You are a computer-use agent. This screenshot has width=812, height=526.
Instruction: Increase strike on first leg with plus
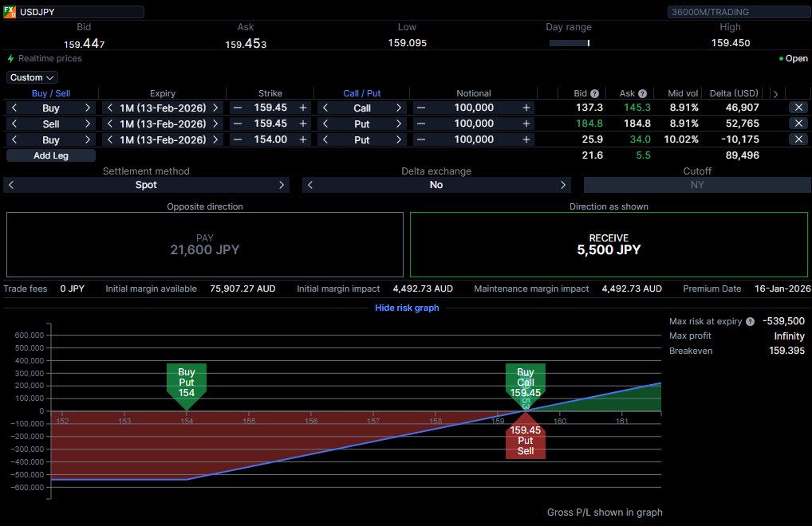point(303,108)
